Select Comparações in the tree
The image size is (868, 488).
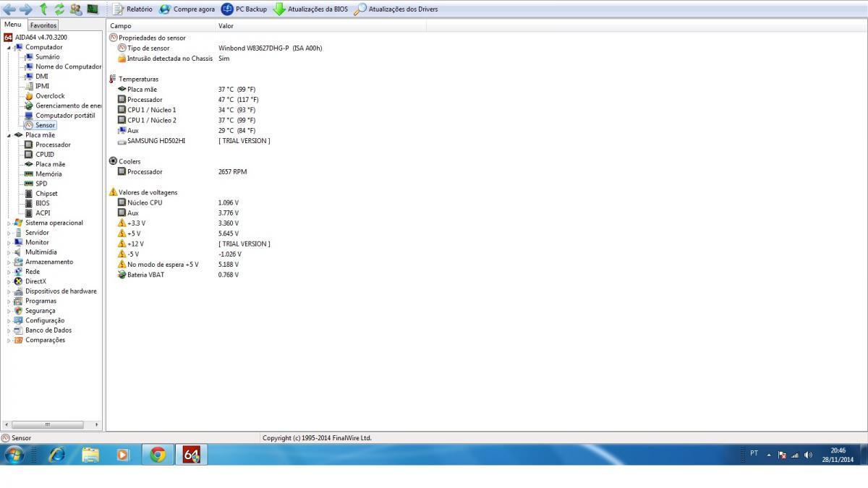45,340
